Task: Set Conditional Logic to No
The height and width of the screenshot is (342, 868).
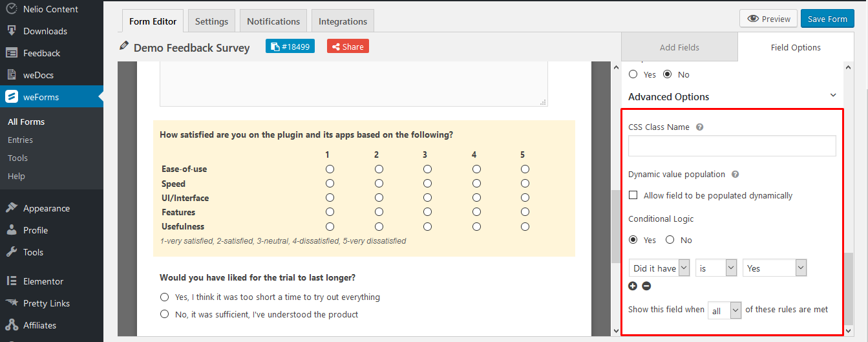Action: coord(670,240)
